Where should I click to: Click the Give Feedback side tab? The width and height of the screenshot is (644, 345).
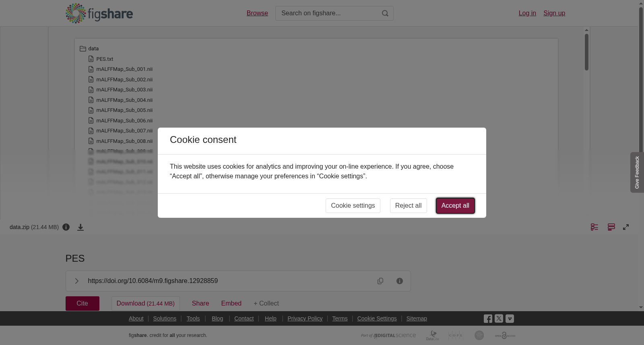[x=637, y=172]
